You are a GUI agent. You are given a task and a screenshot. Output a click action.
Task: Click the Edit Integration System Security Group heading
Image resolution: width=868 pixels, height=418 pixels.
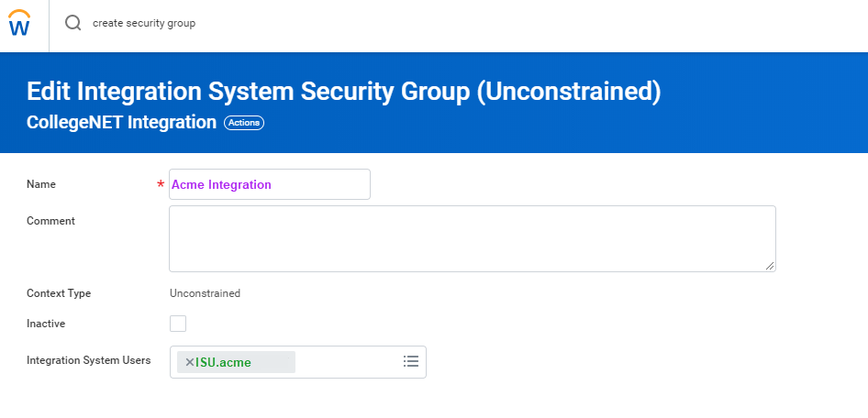coord(344,92)
